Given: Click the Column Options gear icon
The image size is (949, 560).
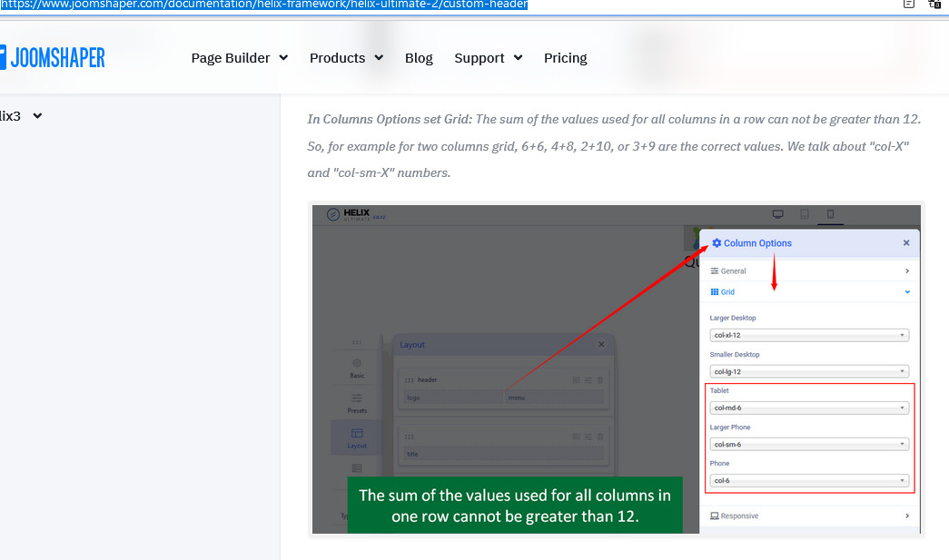Looking at the screenshot, I should click(717, 243).
